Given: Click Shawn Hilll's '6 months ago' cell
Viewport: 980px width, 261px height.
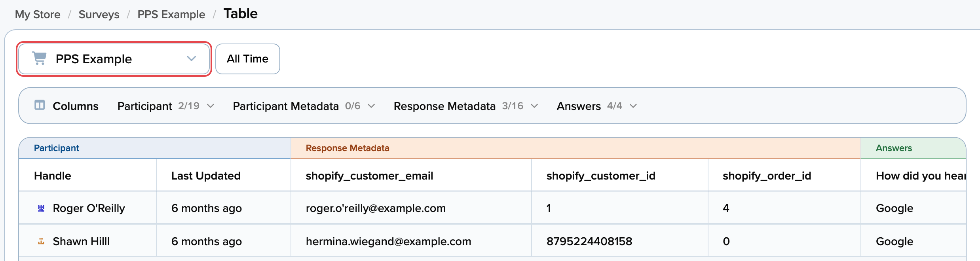Looking at the screenshot, I should pyautogui.click(x=224, y=241).
